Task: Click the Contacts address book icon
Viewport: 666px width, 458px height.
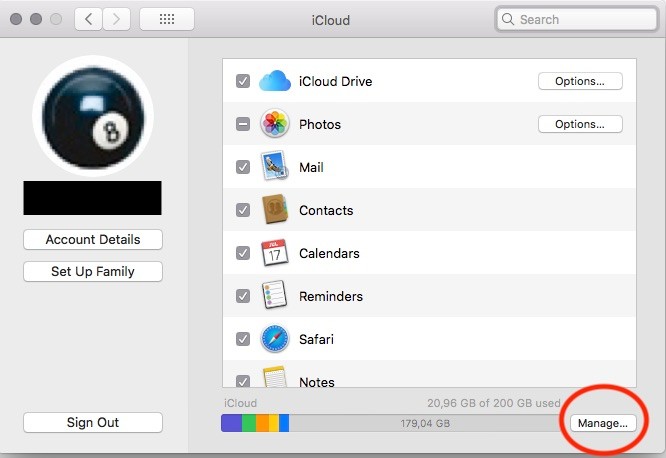Action: pos(275,209)
